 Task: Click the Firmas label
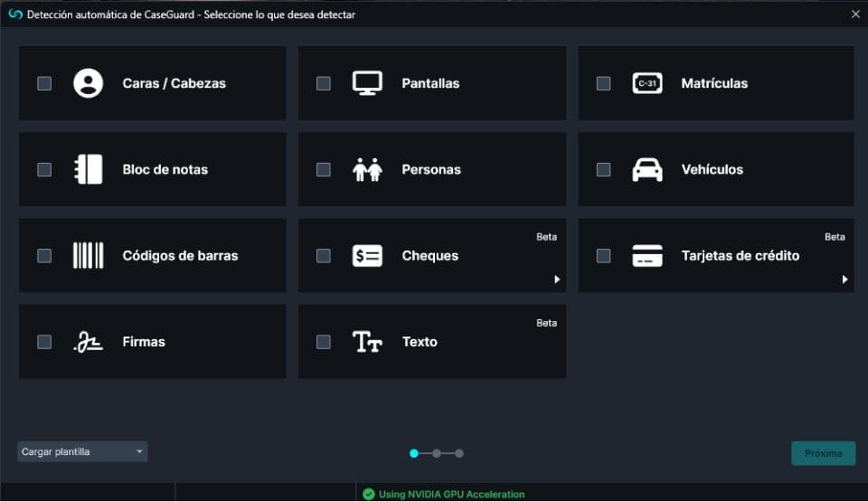[x=144, y=342]
